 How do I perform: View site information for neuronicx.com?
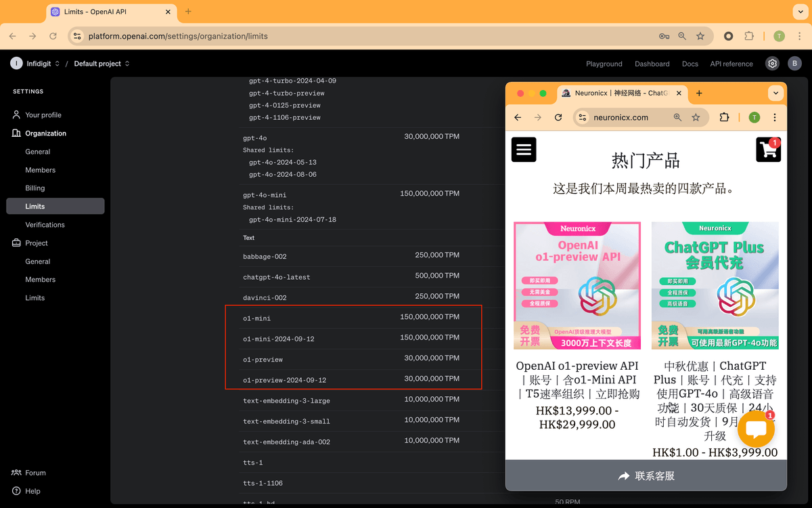pos(583,117)
